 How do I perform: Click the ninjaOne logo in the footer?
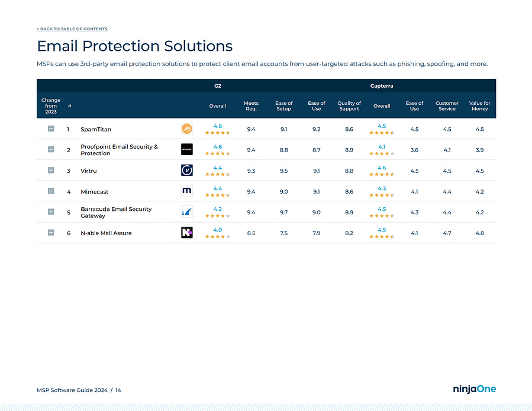[475, 389]
